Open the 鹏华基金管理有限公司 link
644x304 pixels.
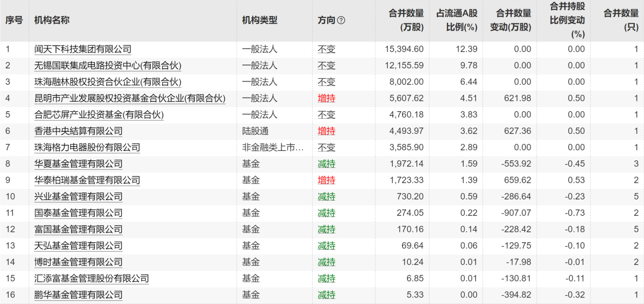tap(78, 295)
